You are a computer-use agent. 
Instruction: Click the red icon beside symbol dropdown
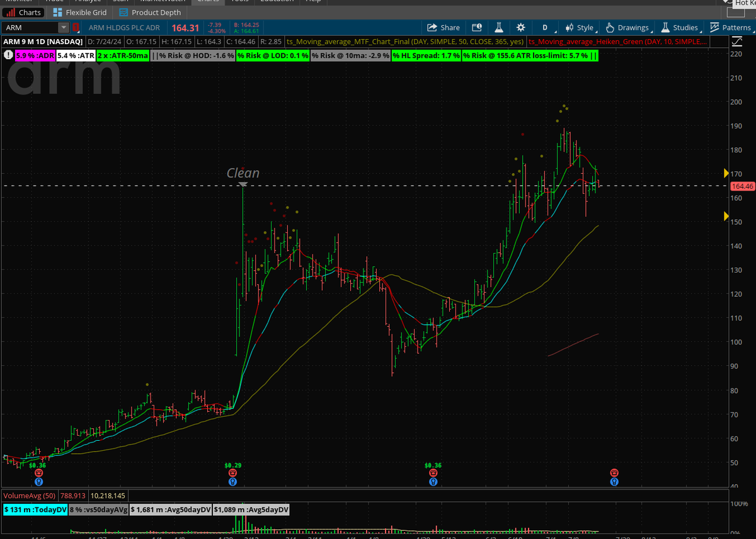coord(76,28)
